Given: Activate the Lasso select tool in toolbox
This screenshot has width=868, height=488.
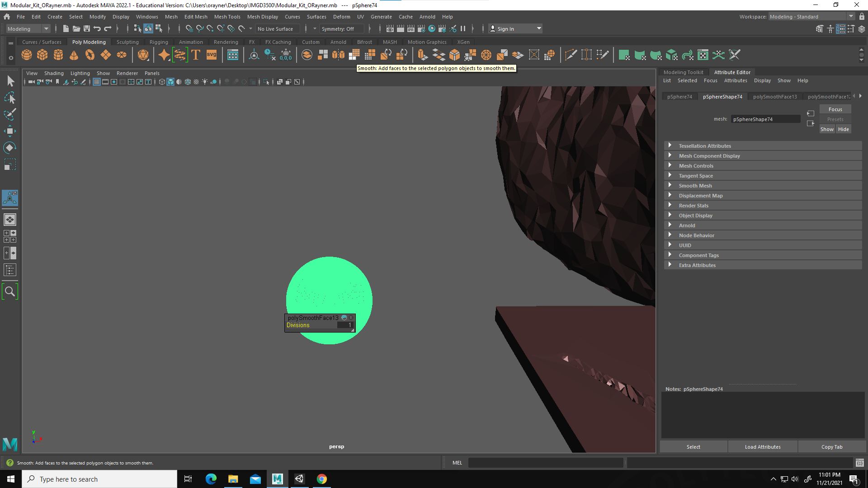Looking at the screenshot, I should tap(10, 98).
